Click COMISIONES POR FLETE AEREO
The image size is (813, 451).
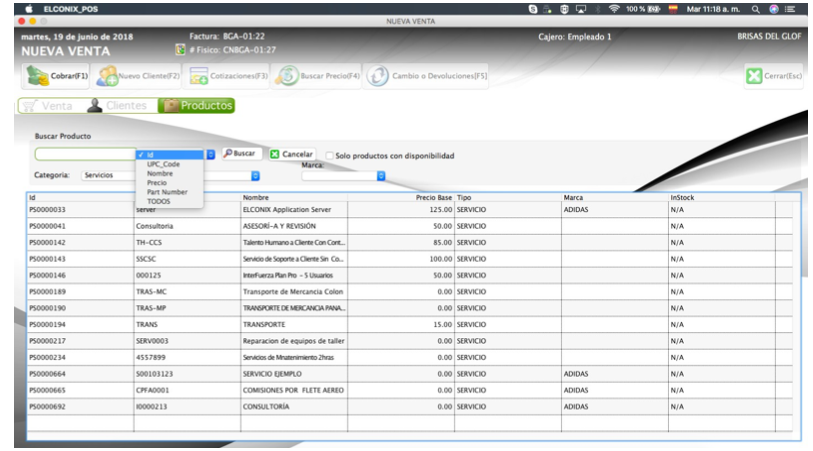293,390
